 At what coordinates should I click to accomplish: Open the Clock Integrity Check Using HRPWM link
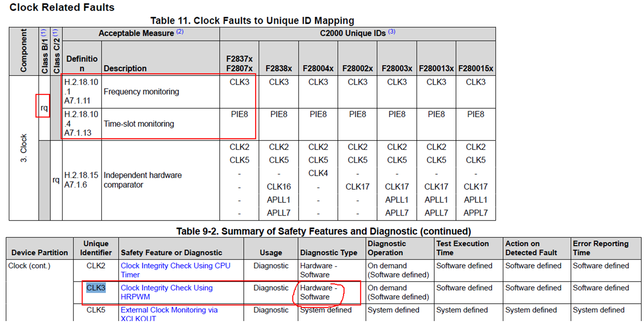coord(167,292)
